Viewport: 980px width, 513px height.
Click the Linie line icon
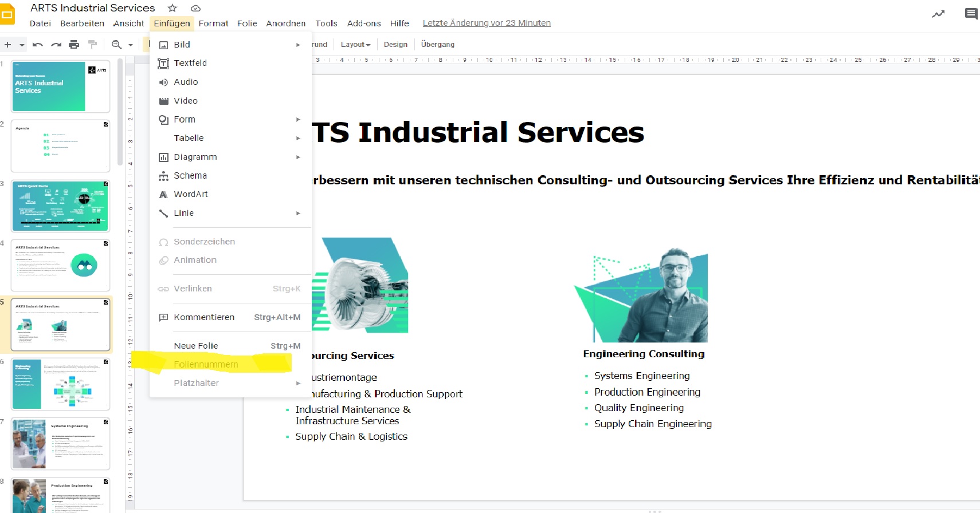click(x=163, y=213)
